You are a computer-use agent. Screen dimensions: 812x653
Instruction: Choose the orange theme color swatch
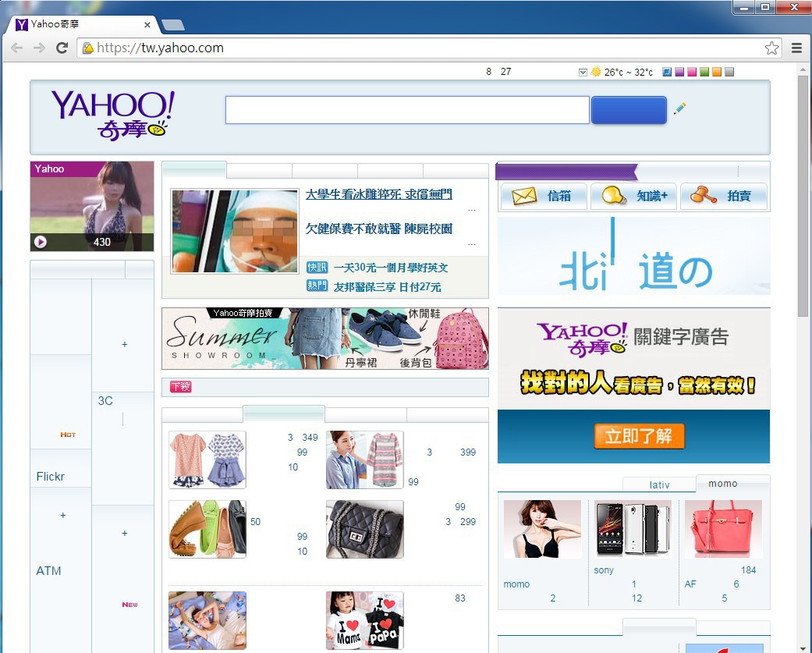coord(717,72)
